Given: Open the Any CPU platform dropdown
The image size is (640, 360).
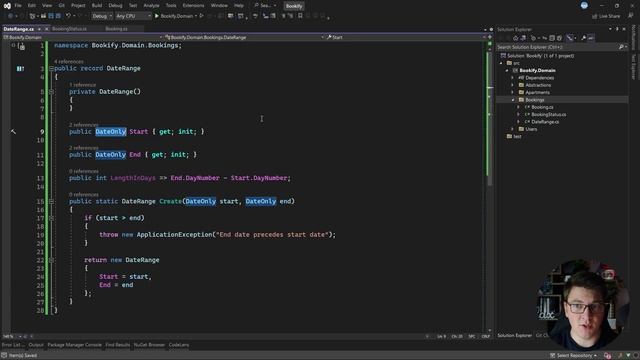Looking at the screenshot, I should pyautogui.click(x=133, y=16).
